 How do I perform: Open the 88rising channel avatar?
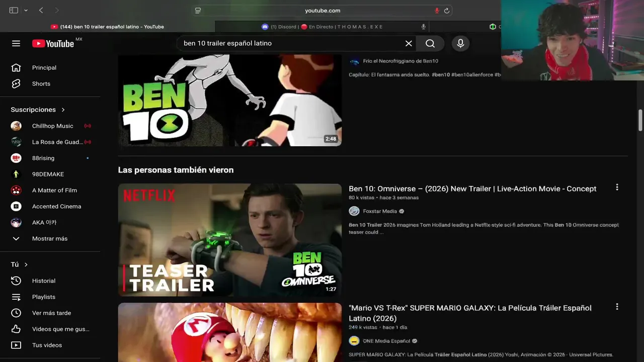click(x=16, y=158)
